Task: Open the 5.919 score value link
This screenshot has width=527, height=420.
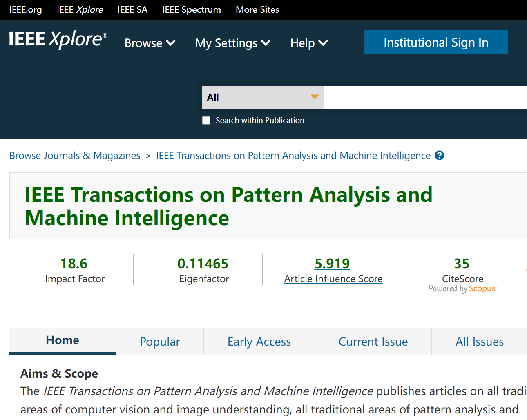Action: [332, 264]
